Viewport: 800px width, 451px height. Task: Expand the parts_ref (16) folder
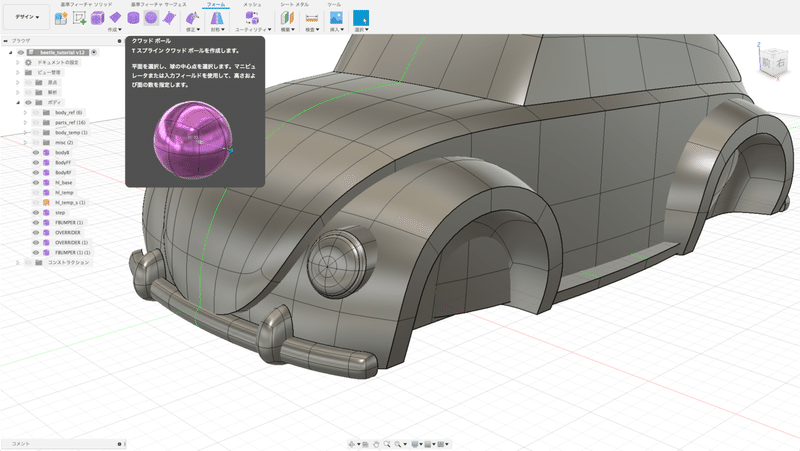coord(25,123)
